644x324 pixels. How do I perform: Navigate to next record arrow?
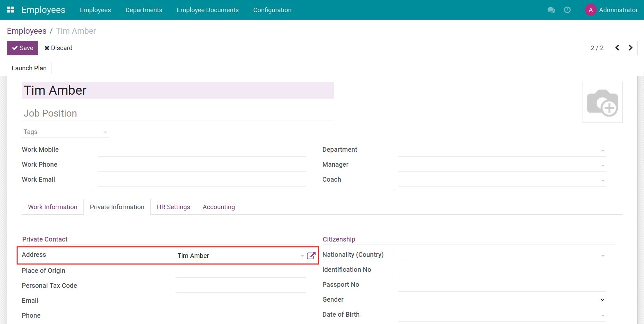(630, 48)
